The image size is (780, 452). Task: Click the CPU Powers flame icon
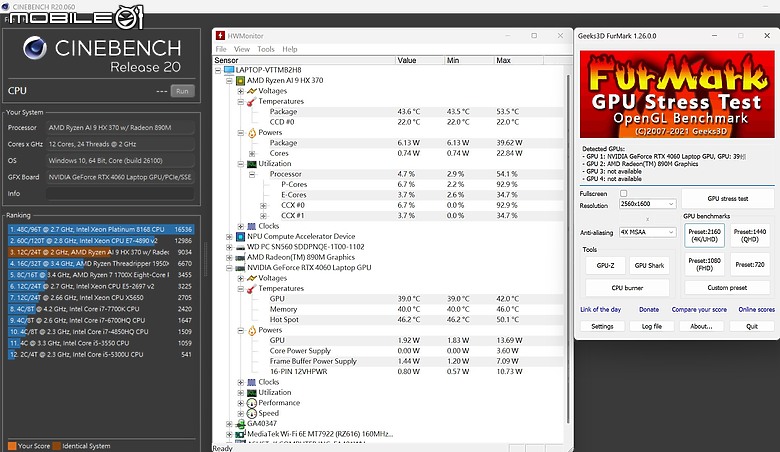(252, 133)
